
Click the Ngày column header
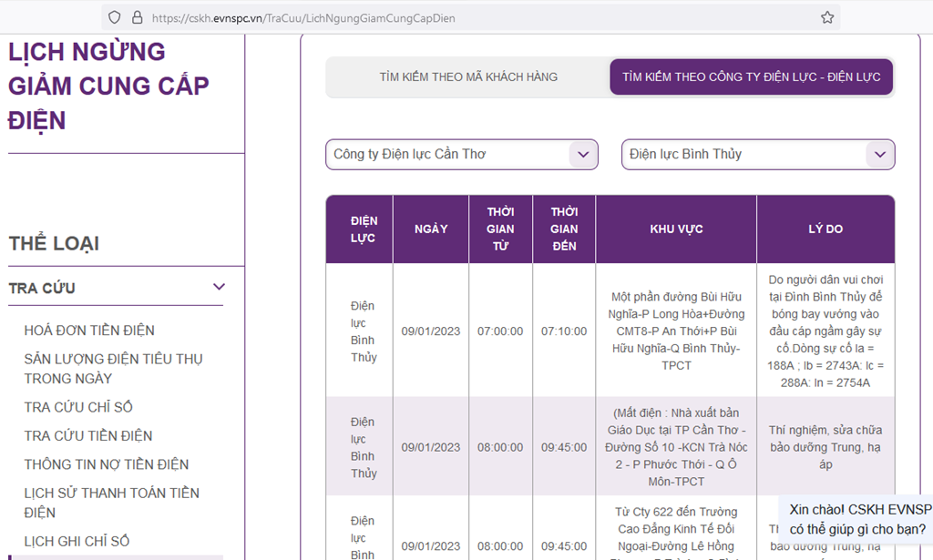click(x=431, y=229)
